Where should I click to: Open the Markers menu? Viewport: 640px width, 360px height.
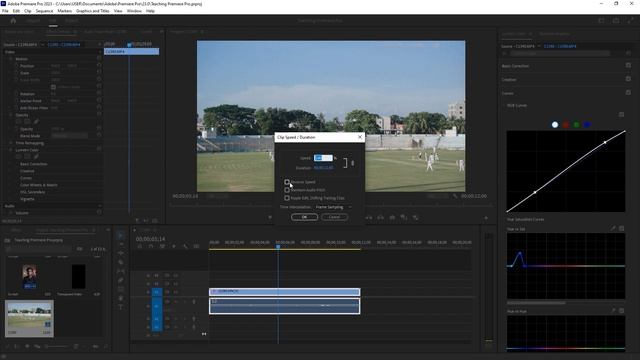(x=64, y=11)
